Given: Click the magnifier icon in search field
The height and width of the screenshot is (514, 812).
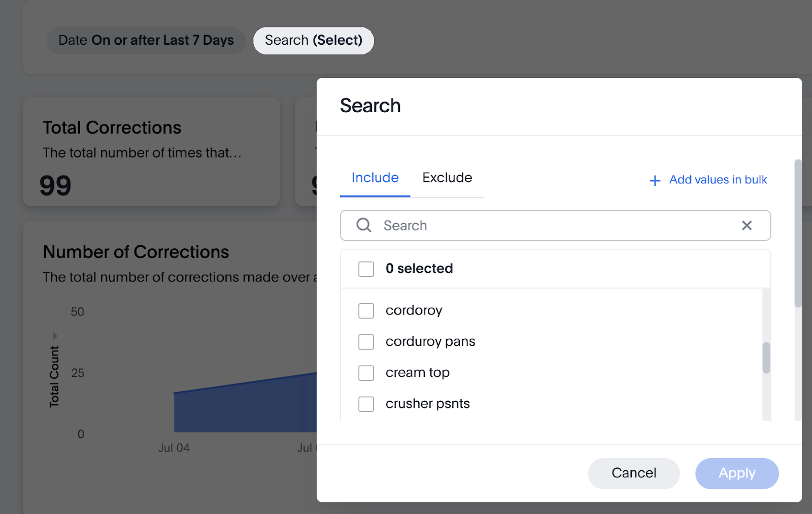Looking at the screenshot, I should click(364, 225).
